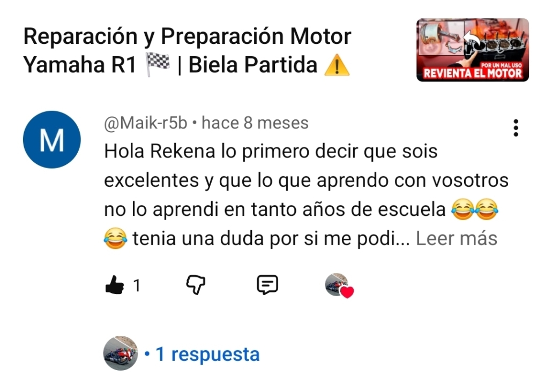Screen dimensions: 552x392
Task: Click Biela Partida text in the title
Action: 253,65
